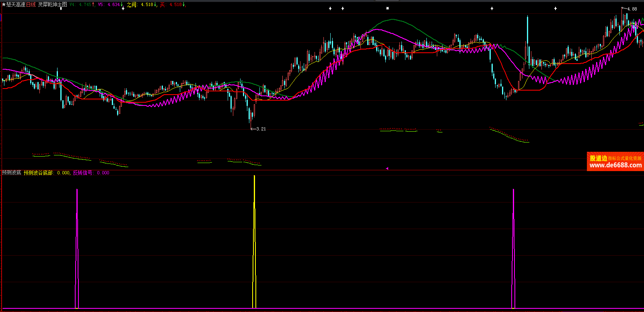
Task: Click the red 买 value label
Action: pyautogui.click(x=173, y=5)
